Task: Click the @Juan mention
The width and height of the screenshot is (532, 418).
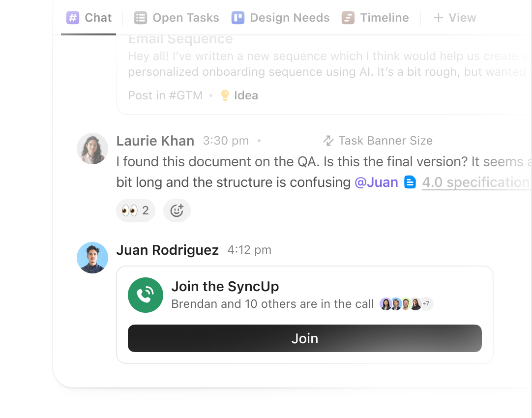Action: pos(376,182)
